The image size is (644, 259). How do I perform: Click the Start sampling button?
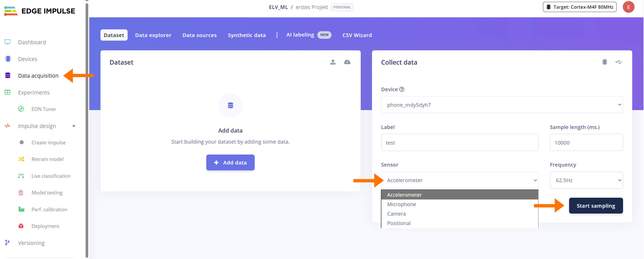(x=596, y=206)
